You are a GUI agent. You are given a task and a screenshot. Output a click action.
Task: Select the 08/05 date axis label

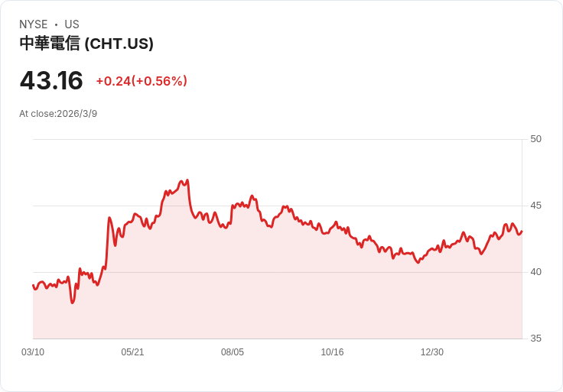pos(233,352)
